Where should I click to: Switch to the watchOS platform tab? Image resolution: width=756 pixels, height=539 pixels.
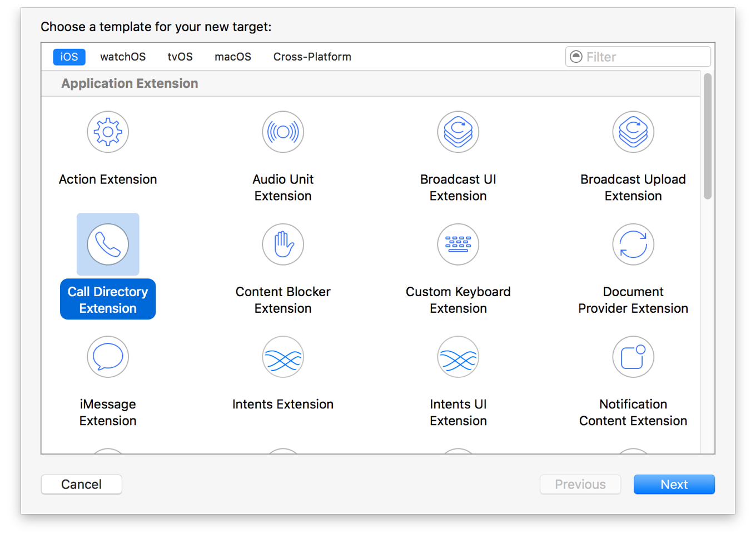coord(122,56)
